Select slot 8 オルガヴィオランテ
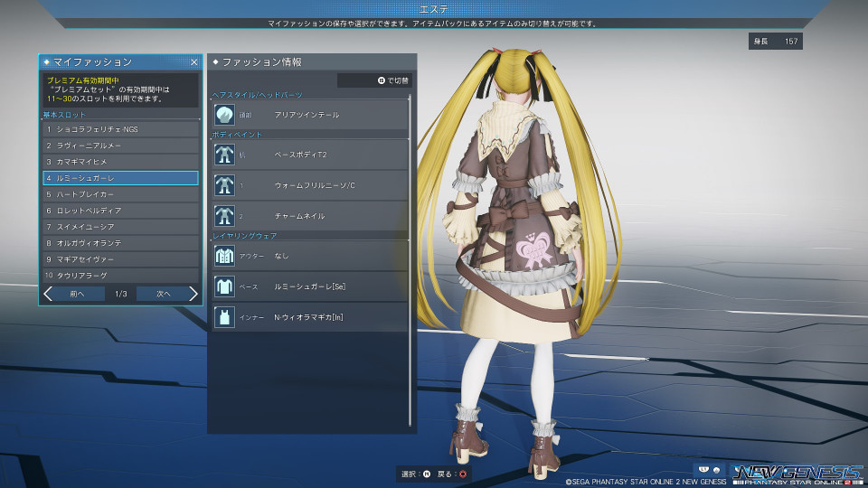The height and width of the screenshot is (488, 868). 120,243
